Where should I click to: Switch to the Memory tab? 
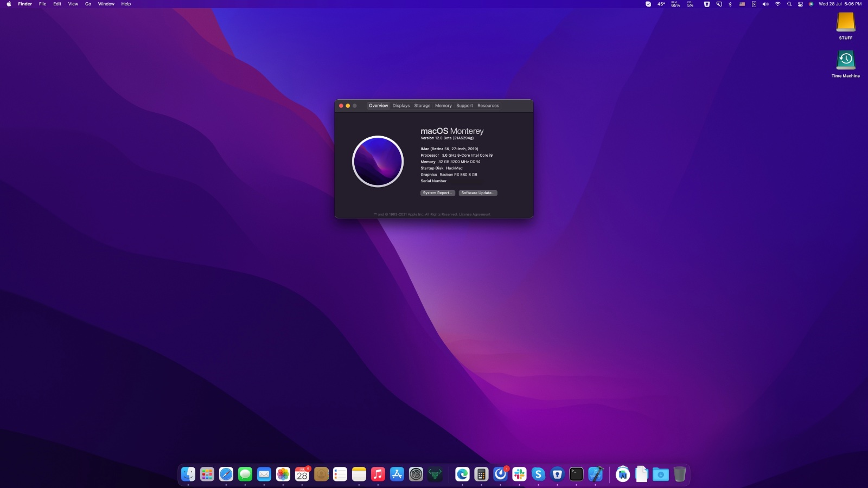coord(443,106)
